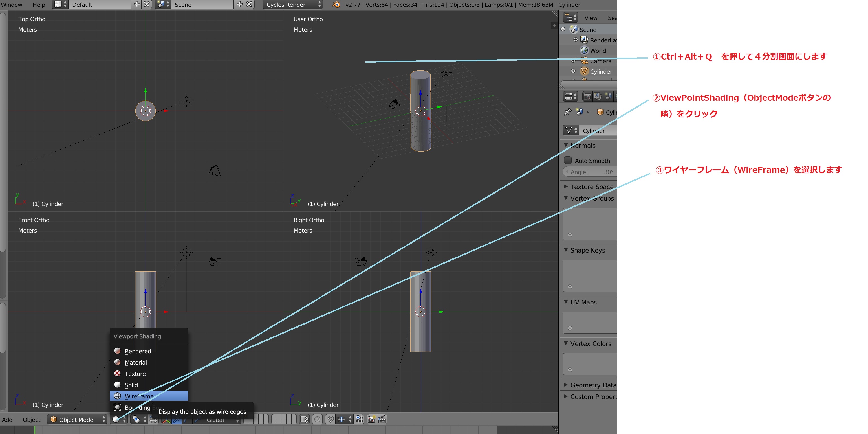
Task: Click the Blender logo in the info header
Action: click(336, 5)
